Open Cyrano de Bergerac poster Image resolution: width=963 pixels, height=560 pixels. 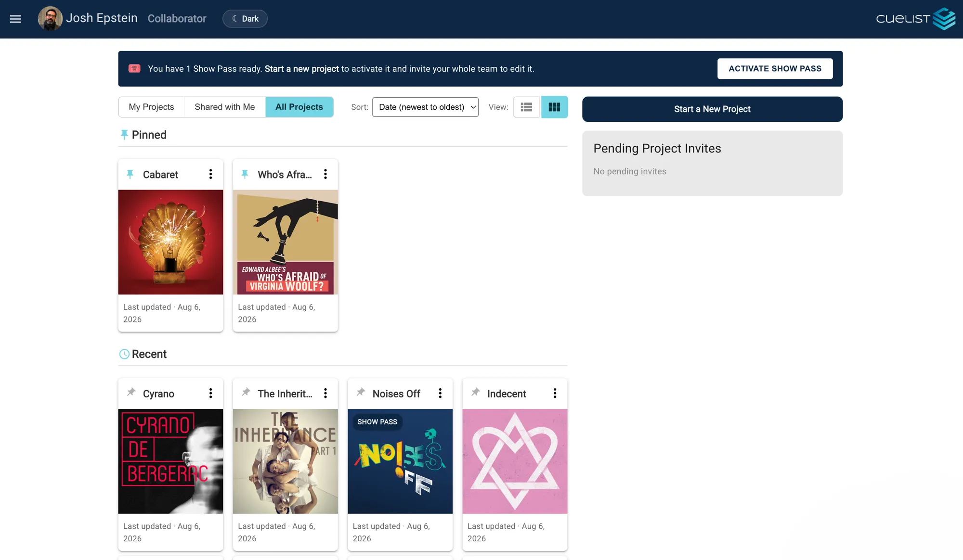[x=170, y=461]
